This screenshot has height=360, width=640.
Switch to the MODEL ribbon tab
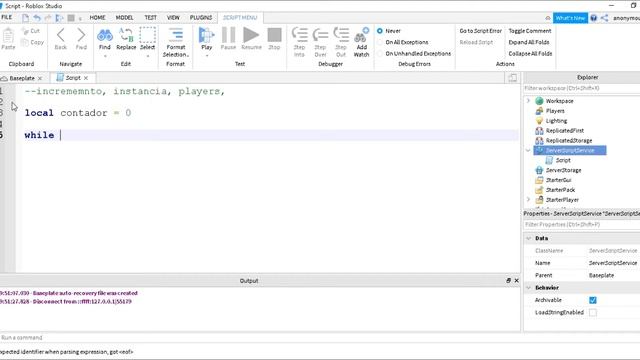pyautogui.click(x=124, y=18)
